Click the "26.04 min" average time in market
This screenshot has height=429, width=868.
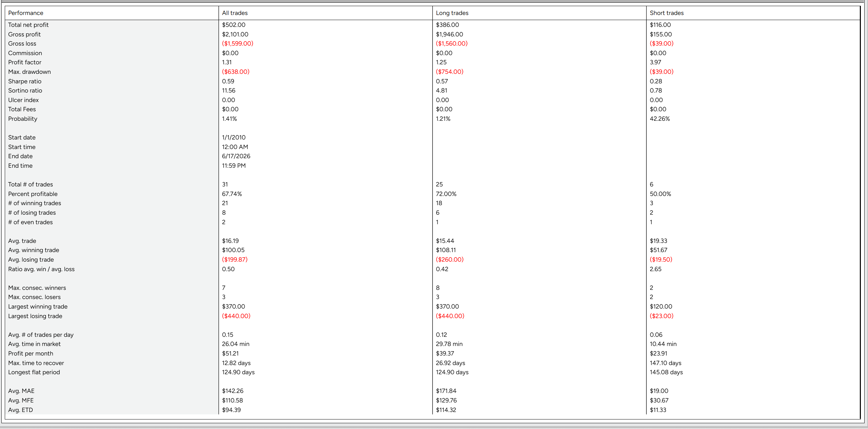tap(236, 344)
